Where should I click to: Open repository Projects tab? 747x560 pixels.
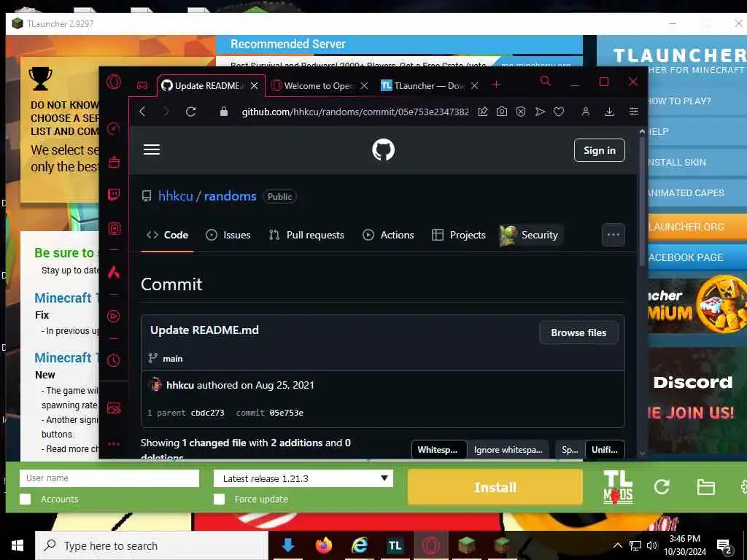458,235
